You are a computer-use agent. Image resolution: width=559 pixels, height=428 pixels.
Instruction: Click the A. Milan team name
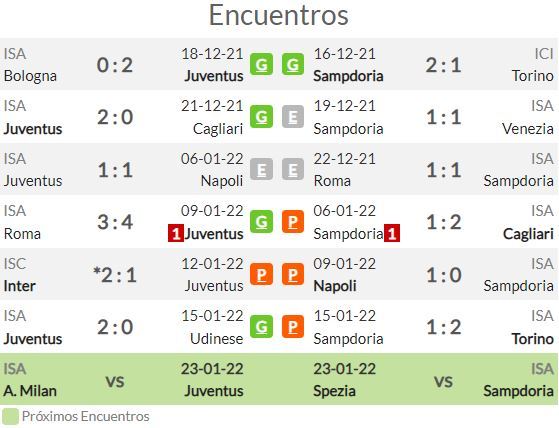(30, 391)
